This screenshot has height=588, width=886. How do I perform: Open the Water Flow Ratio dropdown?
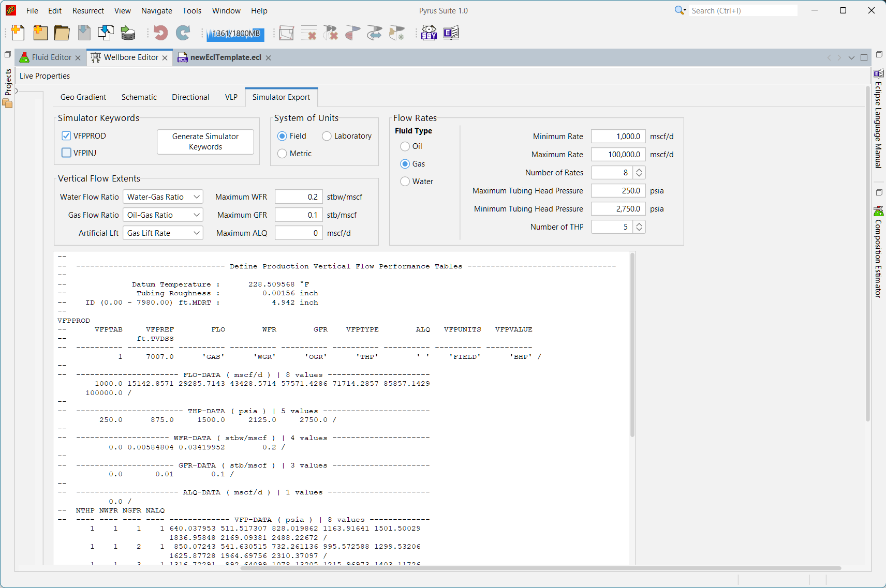[163, 197]
